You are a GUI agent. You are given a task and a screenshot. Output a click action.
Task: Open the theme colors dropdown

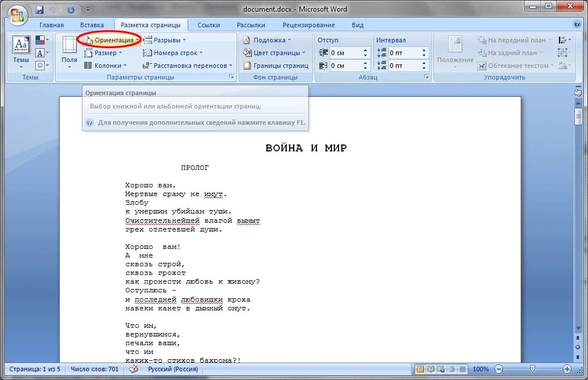(42, 39)
